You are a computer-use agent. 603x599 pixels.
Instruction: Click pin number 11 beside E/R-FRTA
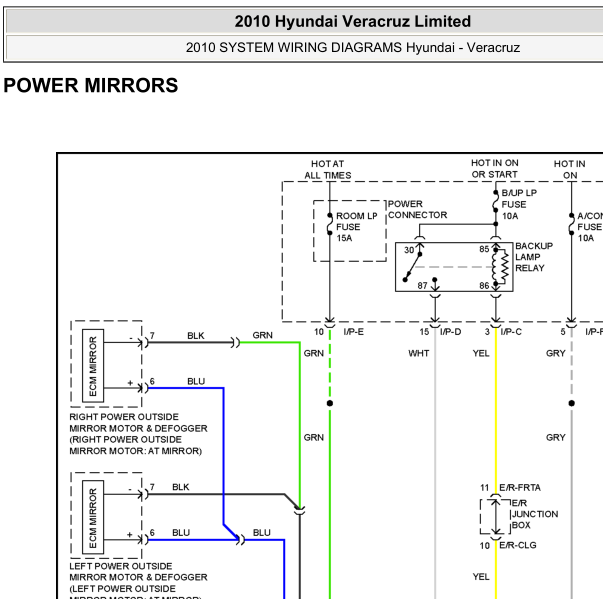tap(485, 488)
